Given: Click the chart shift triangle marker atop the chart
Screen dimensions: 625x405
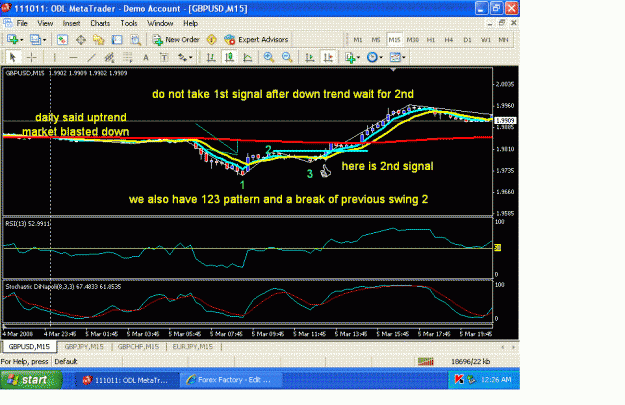Looking at the screenshot, I should (x=393, y=70).
